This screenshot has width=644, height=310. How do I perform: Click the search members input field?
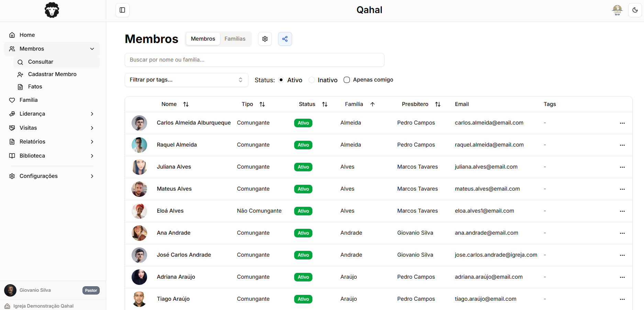coord(254,60)
